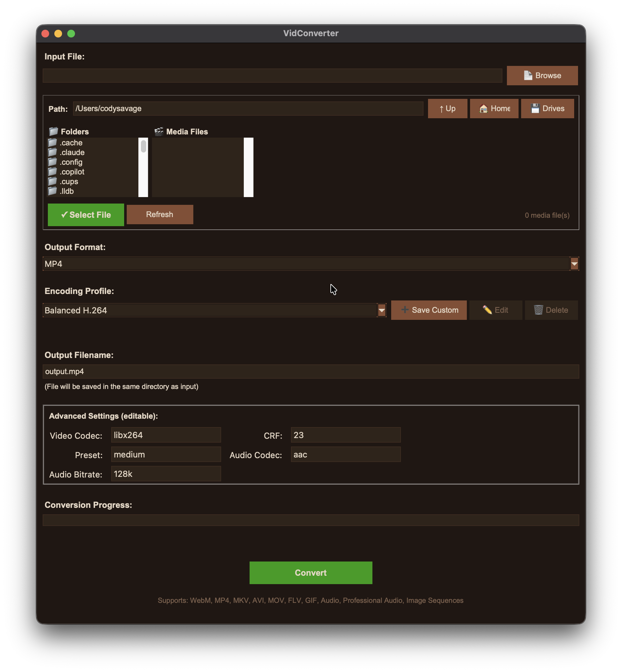
Task: Click the floppy disk icon on Drives
Action: [x=535, y=109]
